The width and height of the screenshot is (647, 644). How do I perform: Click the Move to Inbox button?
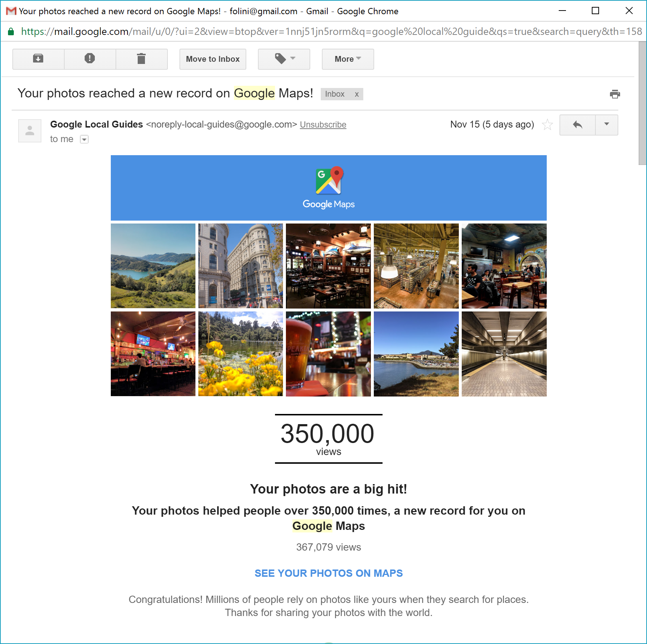pyautogui.click(x=213, y=59)
